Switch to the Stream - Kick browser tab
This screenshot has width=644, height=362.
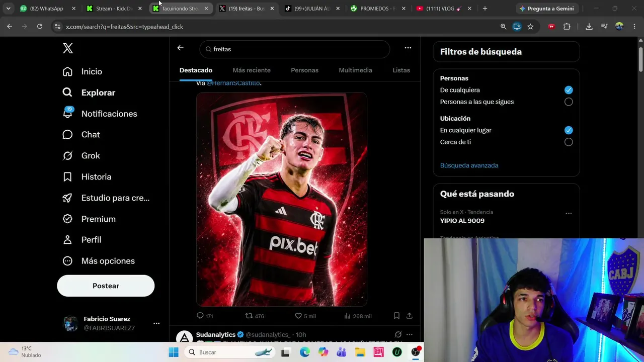pos(114,9)
